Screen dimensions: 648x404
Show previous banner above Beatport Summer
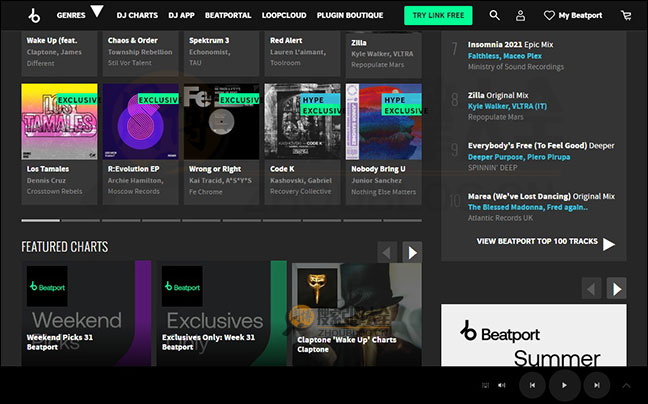pyautogui.click(x=591, y=288)
